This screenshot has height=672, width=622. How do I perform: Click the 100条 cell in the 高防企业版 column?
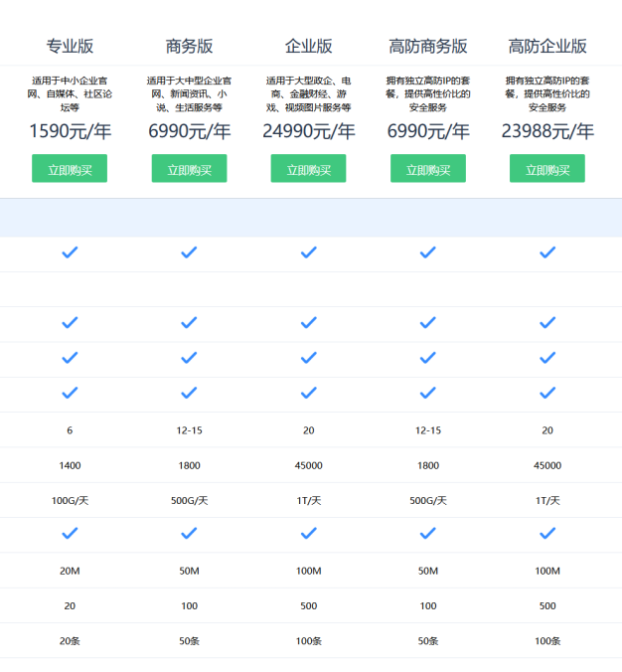point(547,641)
